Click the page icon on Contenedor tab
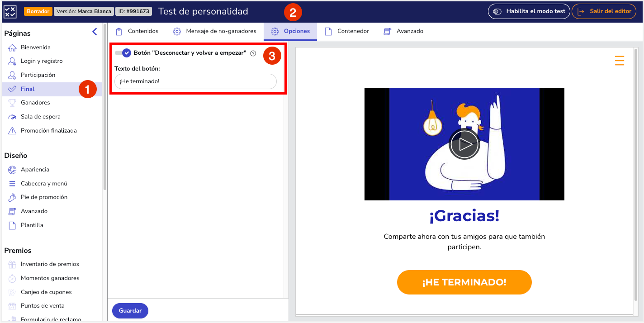The width and height of the screenshot is (644, 323). [328, 32]
